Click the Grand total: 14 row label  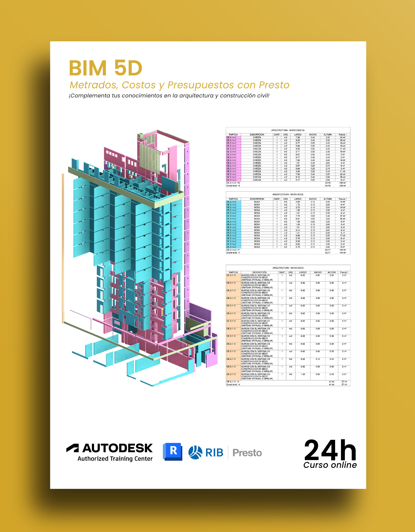(233, 384)
